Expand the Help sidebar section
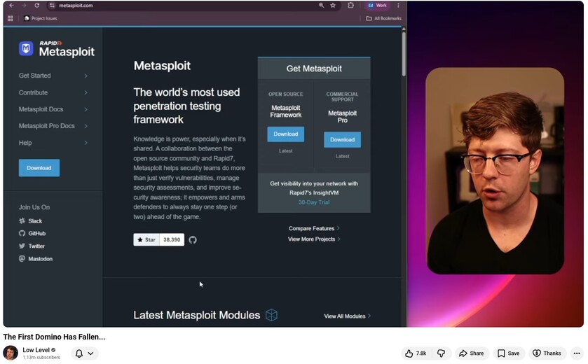 pos(53,143)
